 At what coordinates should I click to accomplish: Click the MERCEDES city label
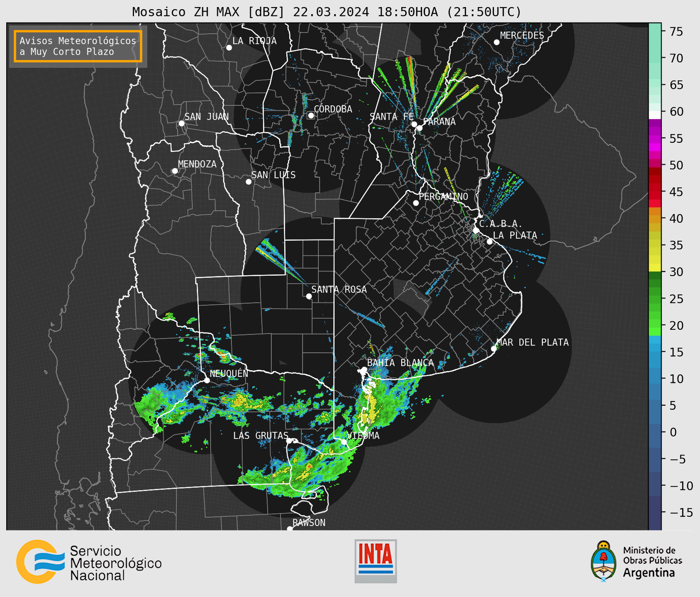pyautogui.click(x=522, y=36)
